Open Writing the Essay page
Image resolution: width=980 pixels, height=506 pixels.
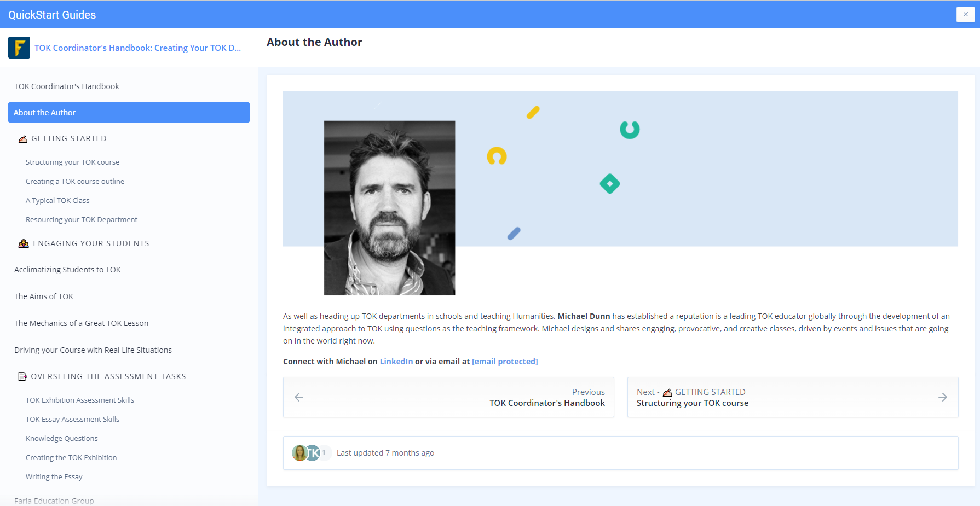point(54,476)
